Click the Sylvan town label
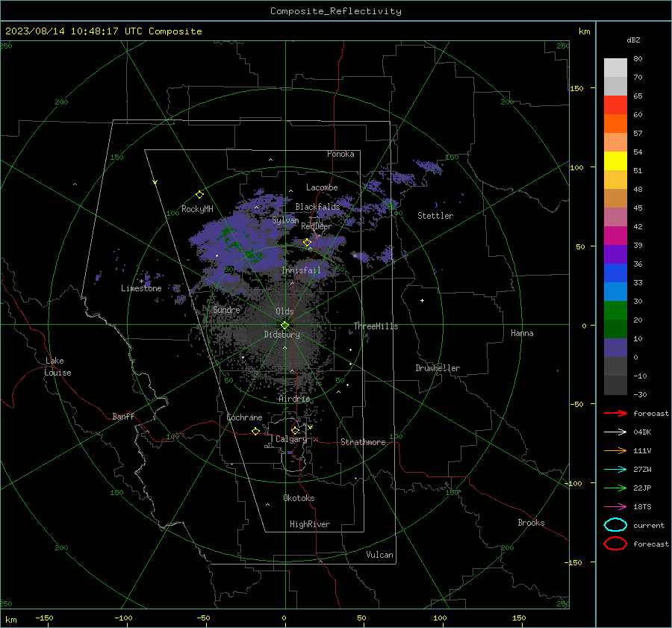 click(x=285, y=220)
